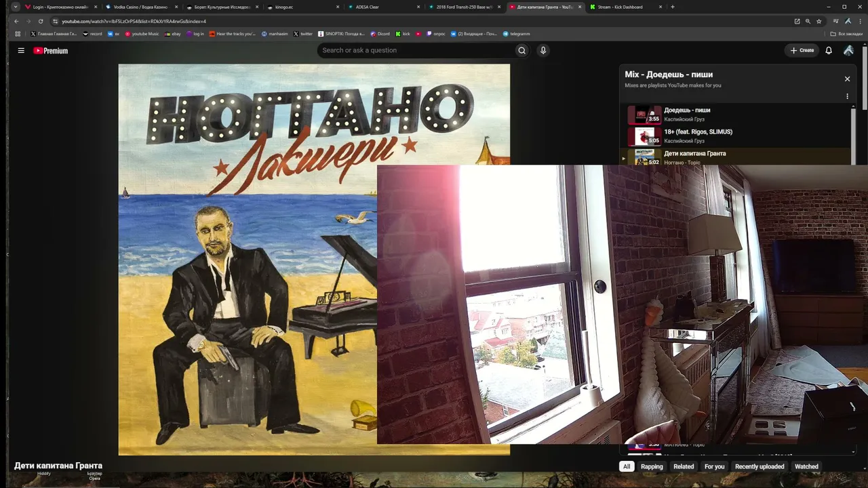The height and width of the screenshot is (488, 868).
Task: Start voice search with the microphone
Action: 542,50
